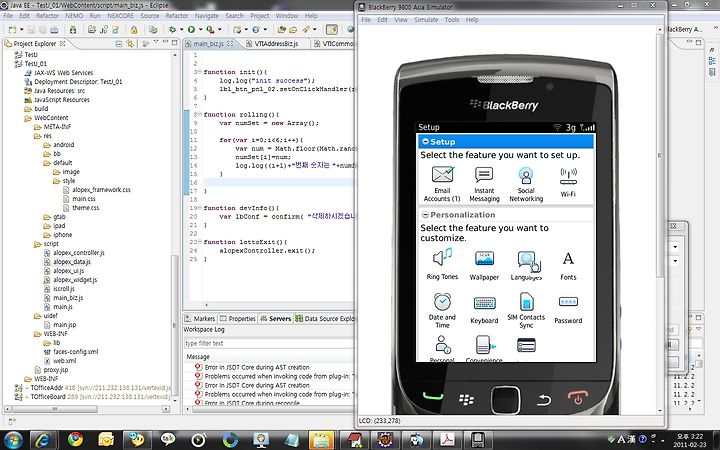Open Eclipse Navigate menu

(x=207, y=16)
